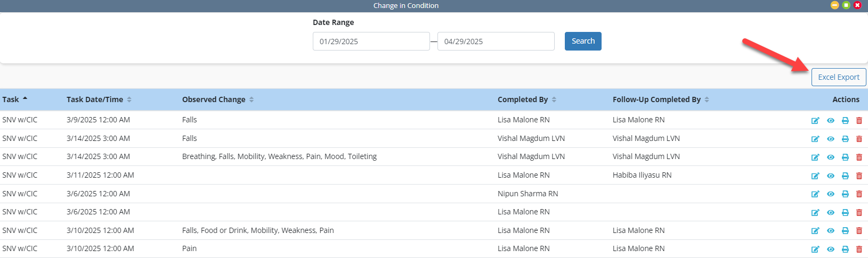Edit the 3/10/2025 Pain record
868x258 pixels.
(815, 249)
